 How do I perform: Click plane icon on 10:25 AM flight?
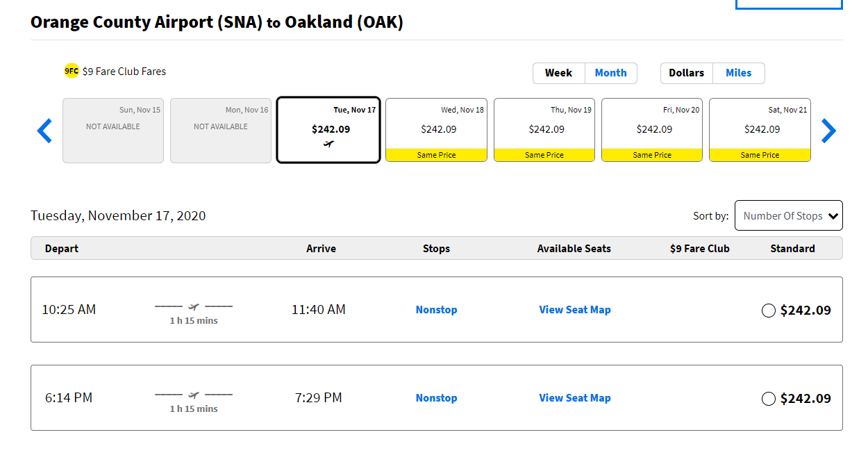pos(194,306)
